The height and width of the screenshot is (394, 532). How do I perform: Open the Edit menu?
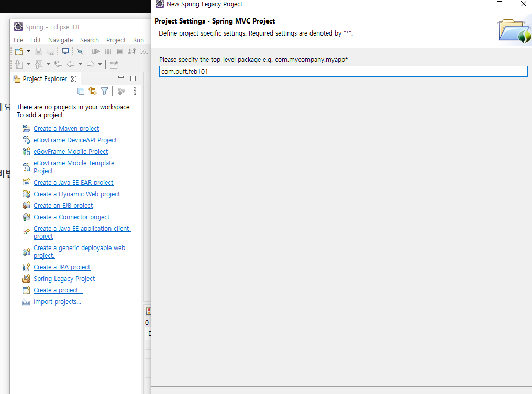(36, 40)
